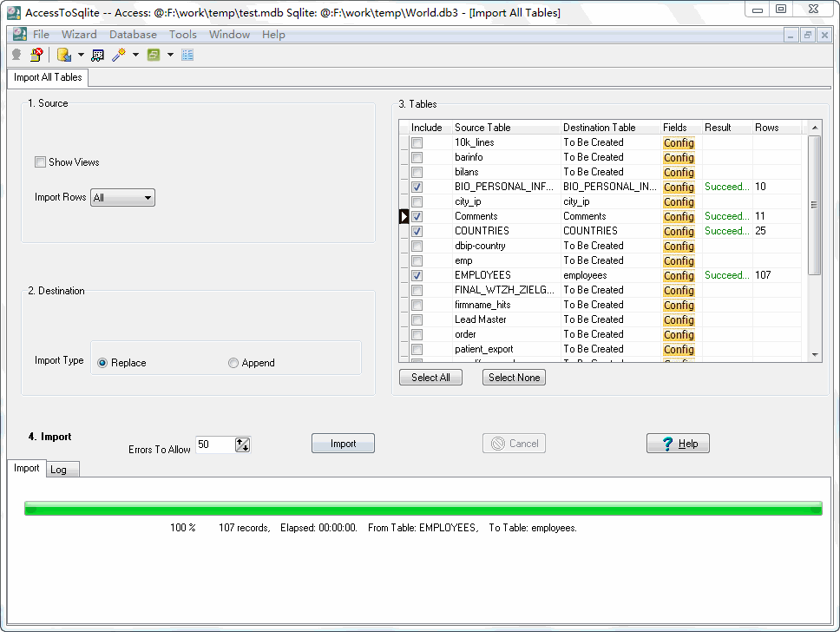Click the tables list scroll up arrow

click(814, 128)
